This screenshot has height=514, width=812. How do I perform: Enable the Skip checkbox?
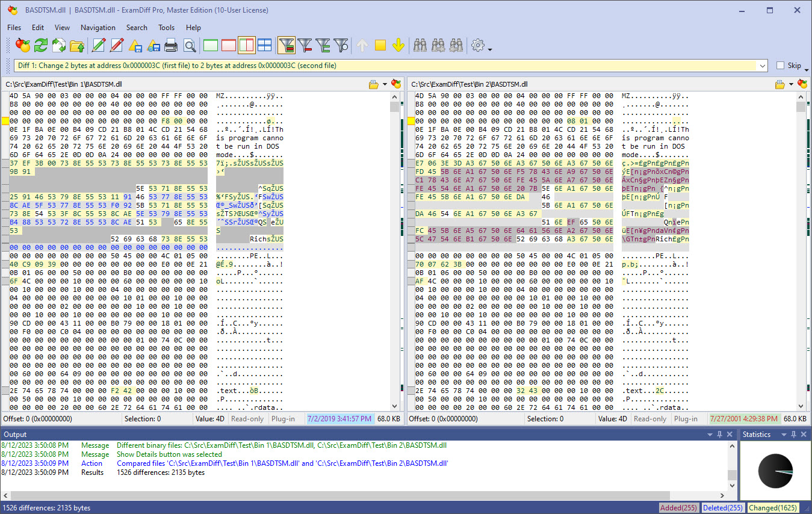(x=781, y=66)
